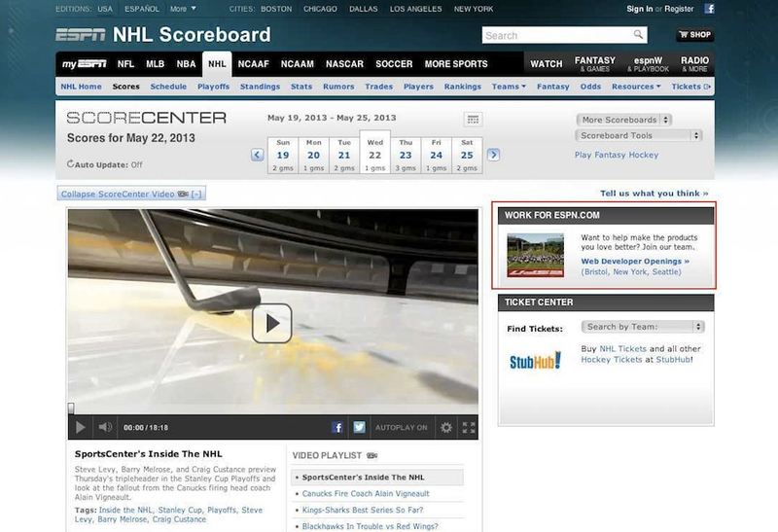778x532 pixels.
Task: Select the MLB tab
Action: (155, 64)
